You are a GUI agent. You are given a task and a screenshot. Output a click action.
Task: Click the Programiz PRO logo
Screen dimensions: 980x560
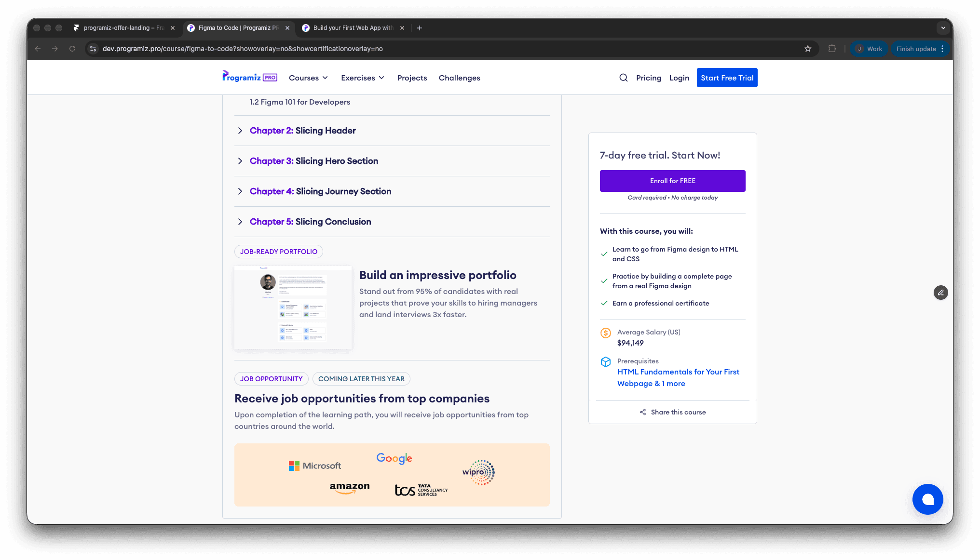click(249, 77)
